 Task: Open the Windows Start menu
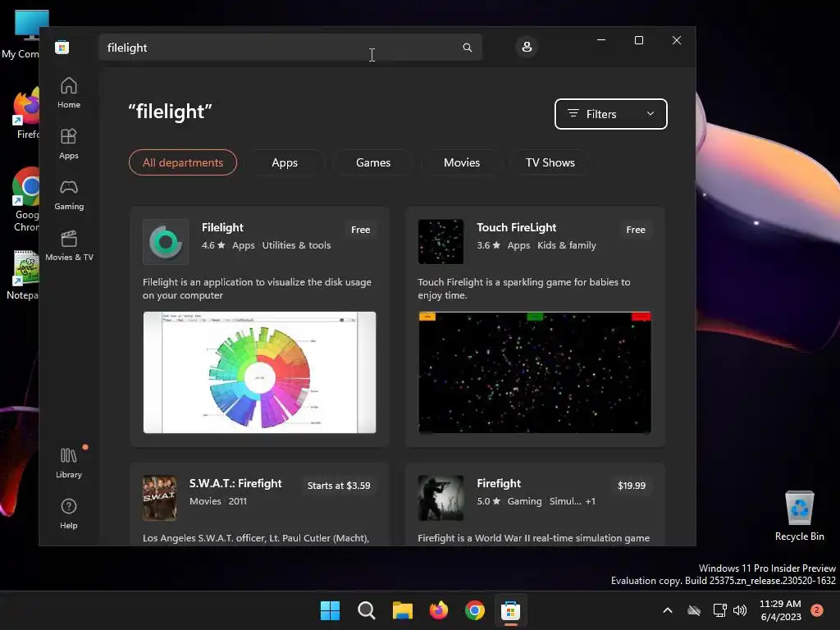click(x=330, y=610)
